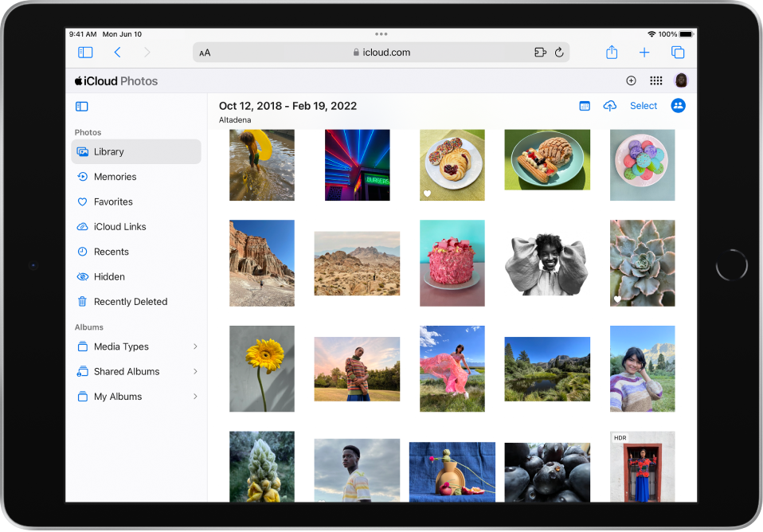Click the Hidden crossed-eye icon

pyautogui.click(x=83, y=276)
